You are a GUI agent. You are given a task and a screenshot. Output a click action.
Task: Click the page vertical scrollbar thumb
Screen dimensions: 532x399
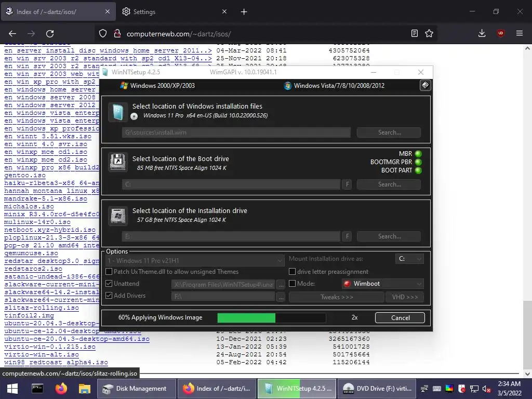527,334
